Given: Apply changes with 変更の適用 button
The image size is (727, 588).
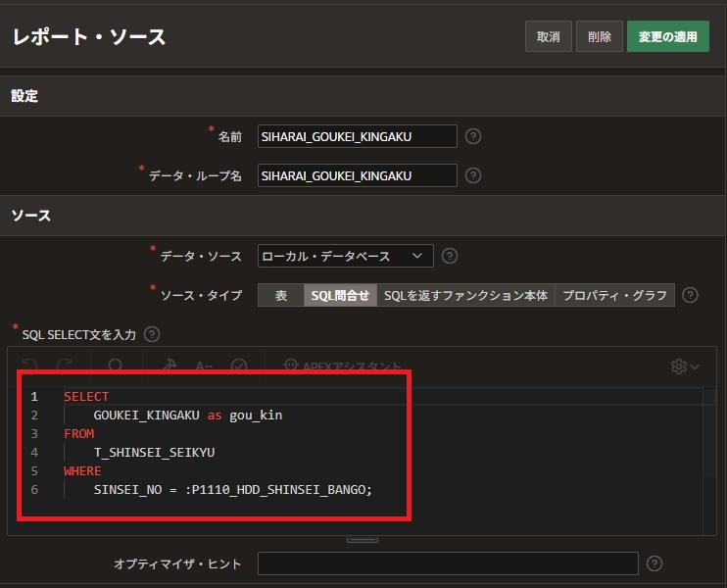Looking at the screenshot, I should (667, 37).
